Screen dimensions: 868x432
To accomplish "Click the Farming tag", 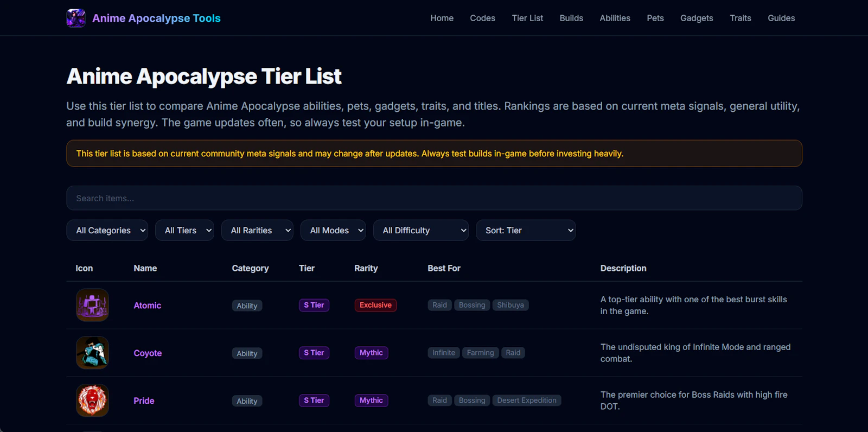I will [481, 353].
